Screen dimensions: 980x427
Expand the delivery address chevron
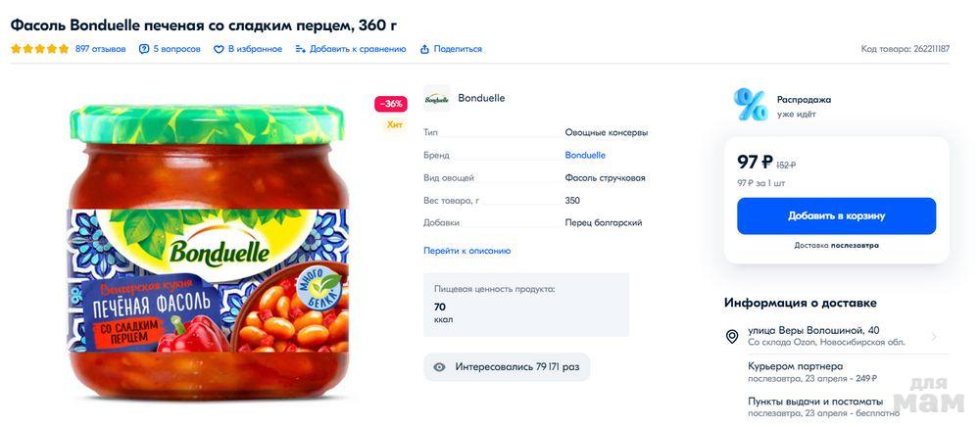pyautogui.click(x=934, y=336)
